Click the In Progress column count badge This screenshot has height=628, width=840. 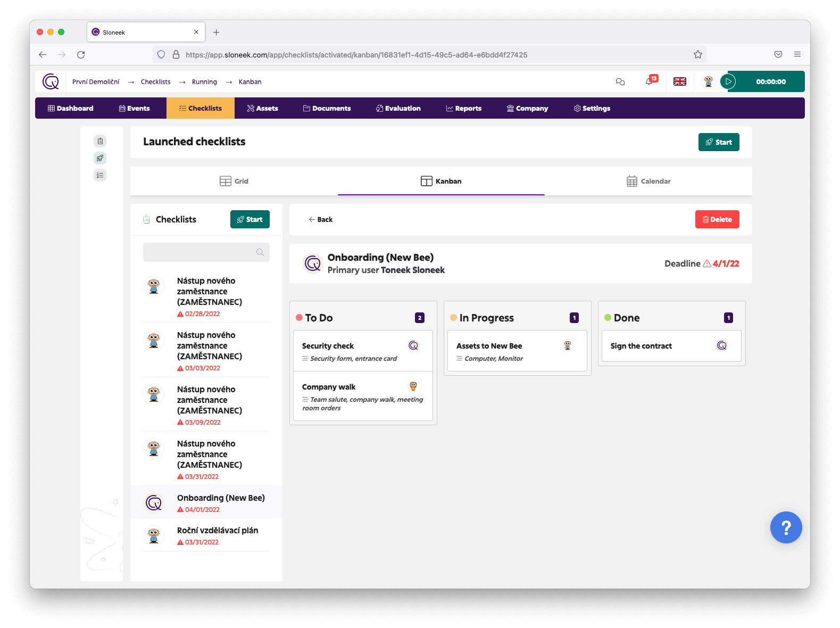tap(574, 318)
